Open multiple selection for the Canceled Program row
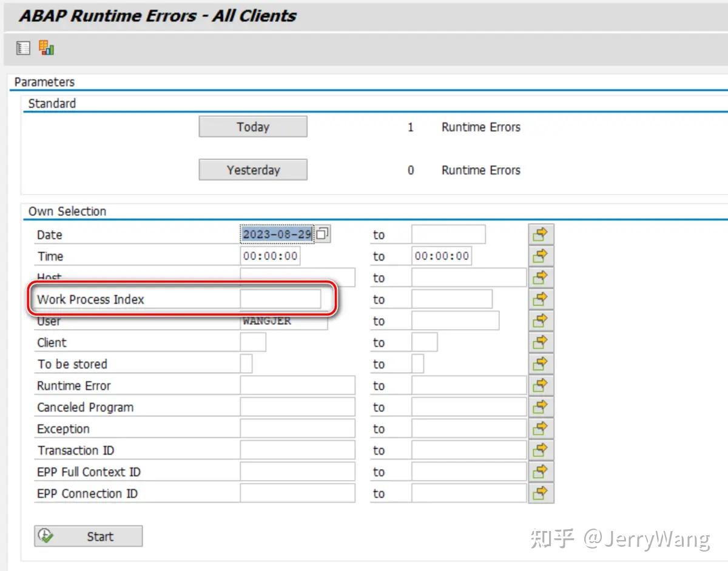 [x=540, y=406]
